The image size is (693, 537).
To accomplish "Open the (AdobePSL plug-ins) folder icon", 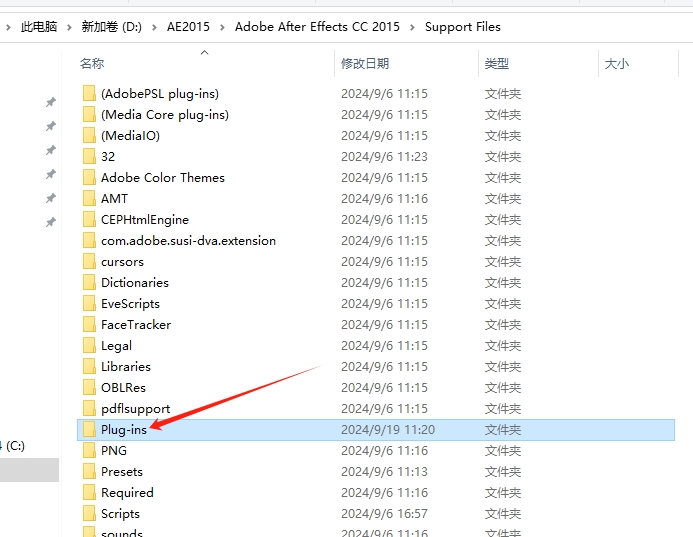I will 89,94.
